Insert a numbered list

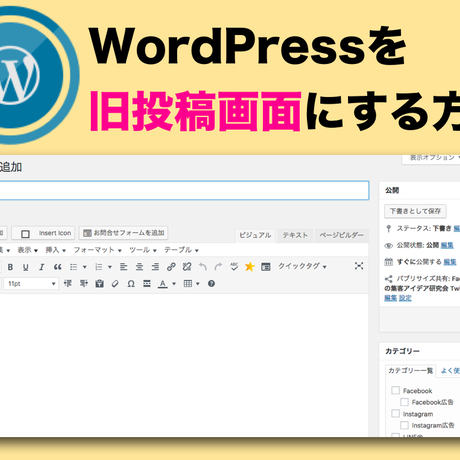pyautogui.click(x=99, y=267)
